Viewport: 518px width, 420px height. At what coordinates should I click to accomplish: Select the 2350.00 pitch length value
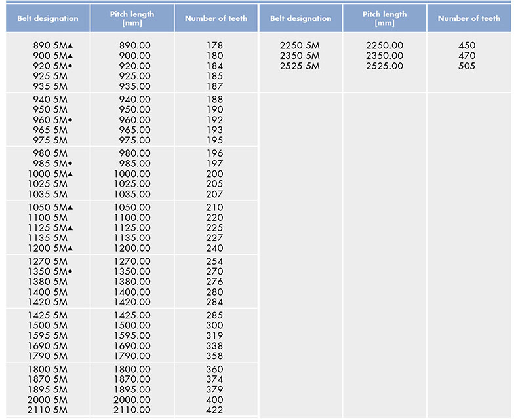click(x=384, y=56)
